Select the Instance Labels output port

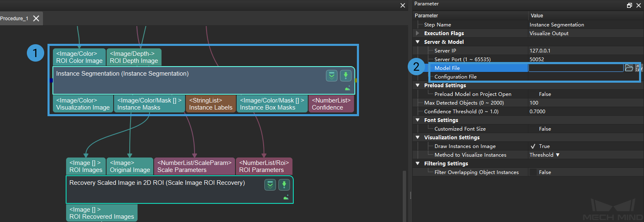(x=211, y=104)
